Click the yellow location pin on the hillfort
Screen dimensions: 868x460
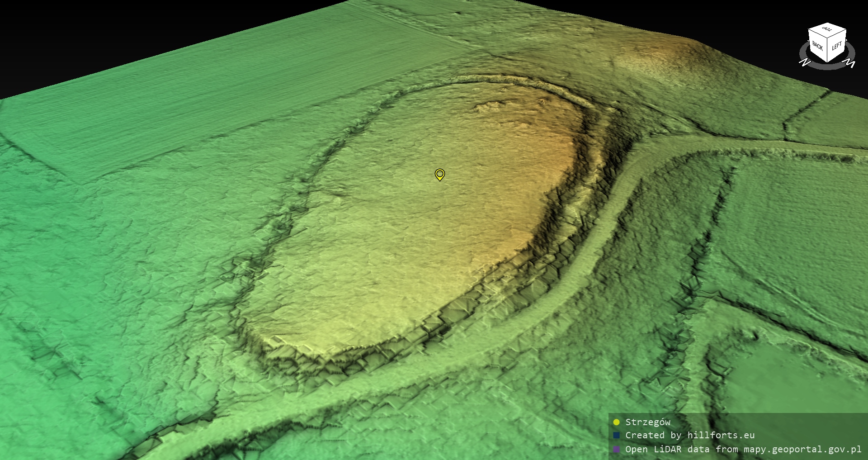(439, 174)
